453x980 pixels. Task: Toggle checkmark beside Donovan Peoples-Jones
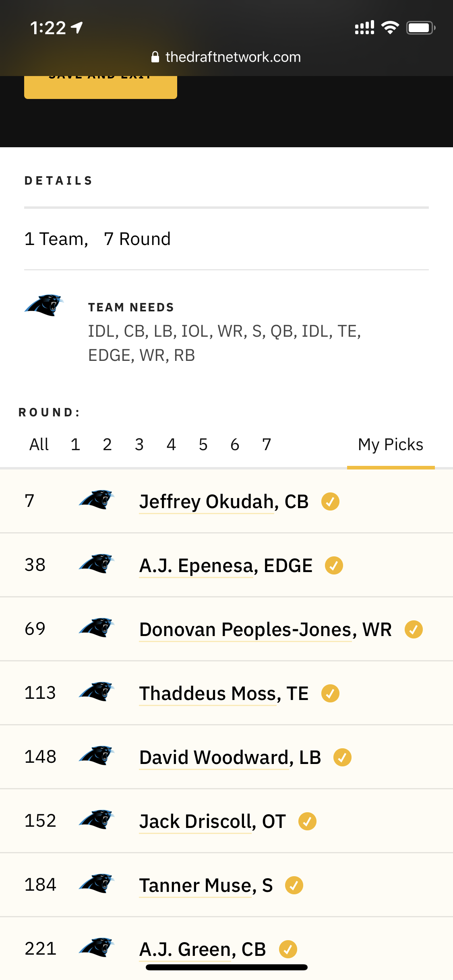[414, 630]
